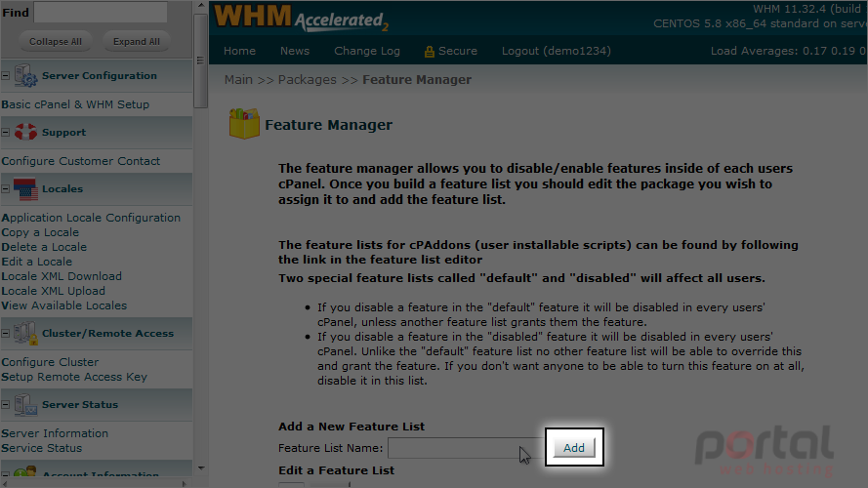Click the Server Configuration heading
868x488 pixels.
click(x=100, y=76)
